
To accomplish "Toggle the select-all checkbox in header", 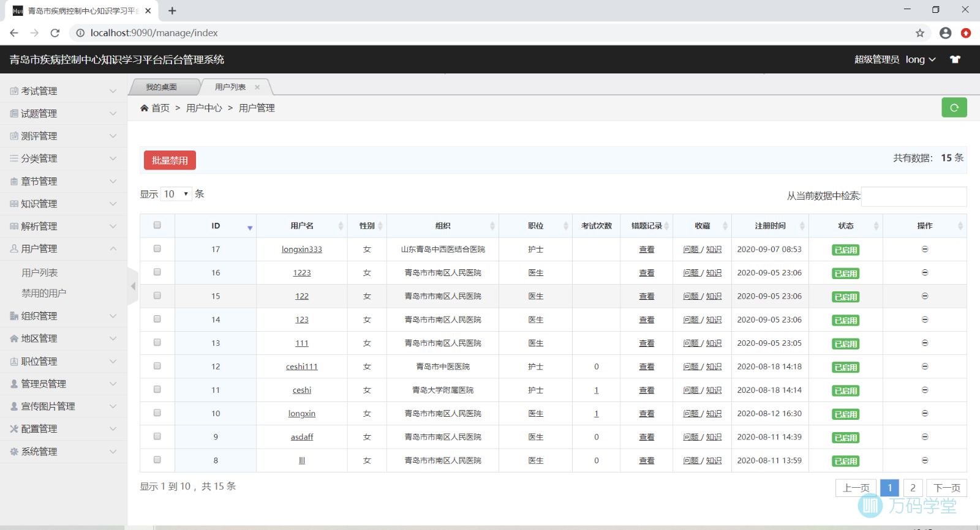I will 157,225.
